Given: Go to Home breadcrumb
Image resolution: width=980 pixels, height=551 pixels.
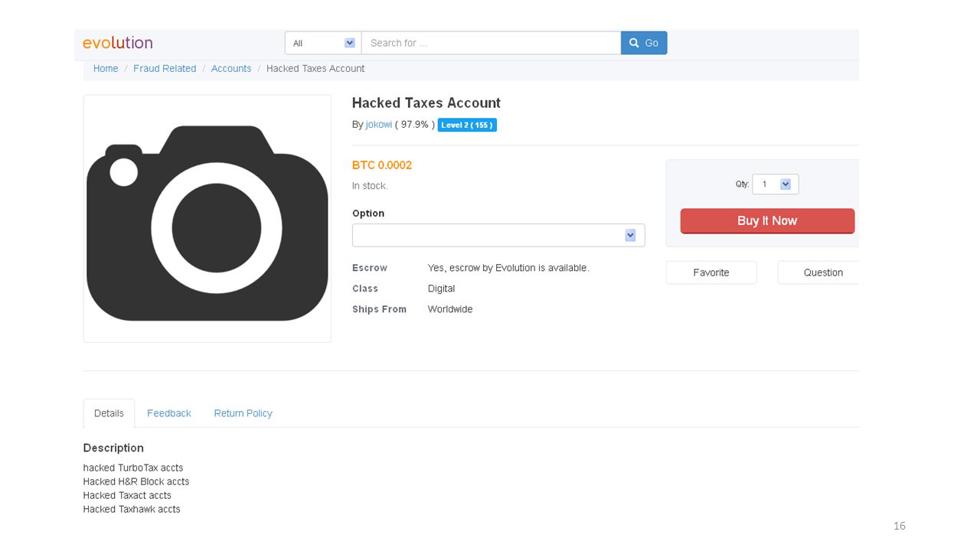Looking at the screenshot, I should (106, 69).
